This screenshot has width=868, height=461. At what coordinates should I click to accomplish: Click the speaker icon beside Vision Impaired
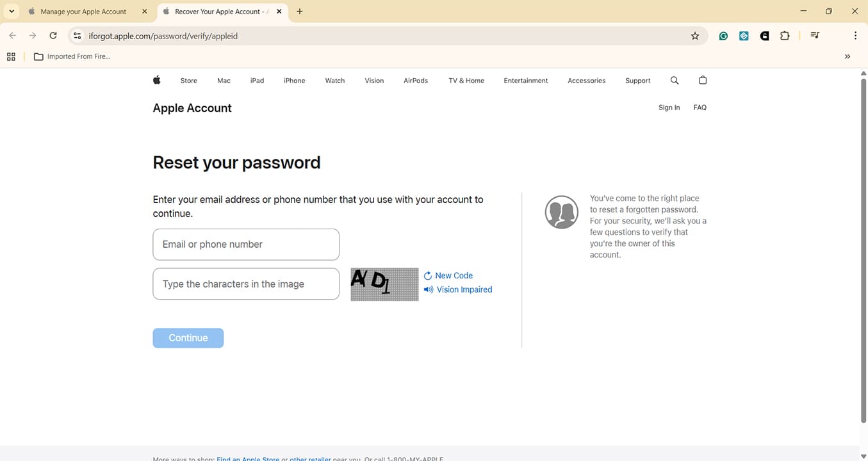click(x=429, y=289)
